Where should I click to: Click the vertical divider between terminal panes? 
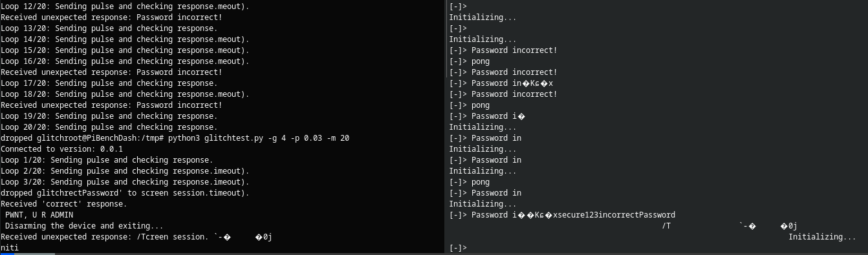[x=444, y=126]
